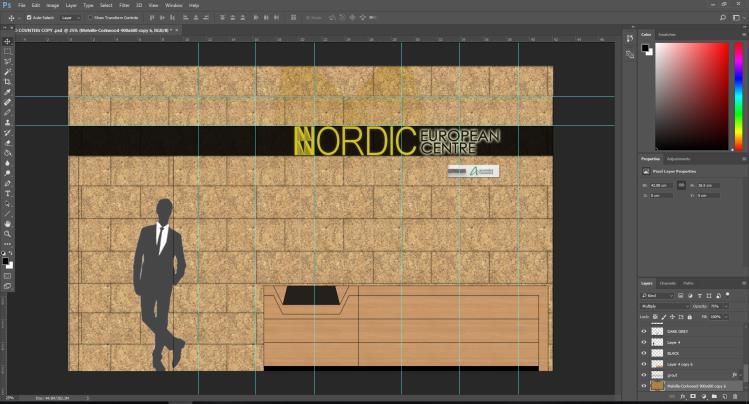749x404 pixels.
Task: Open the Filter menu
Action: coord(124,5)
